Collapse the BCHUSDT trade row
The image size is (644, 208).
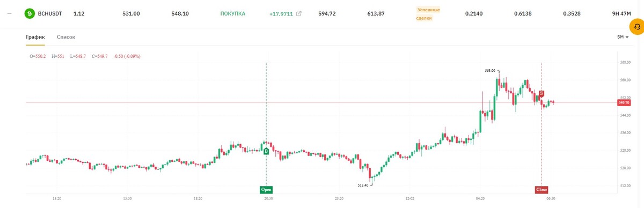pos(10,14)
